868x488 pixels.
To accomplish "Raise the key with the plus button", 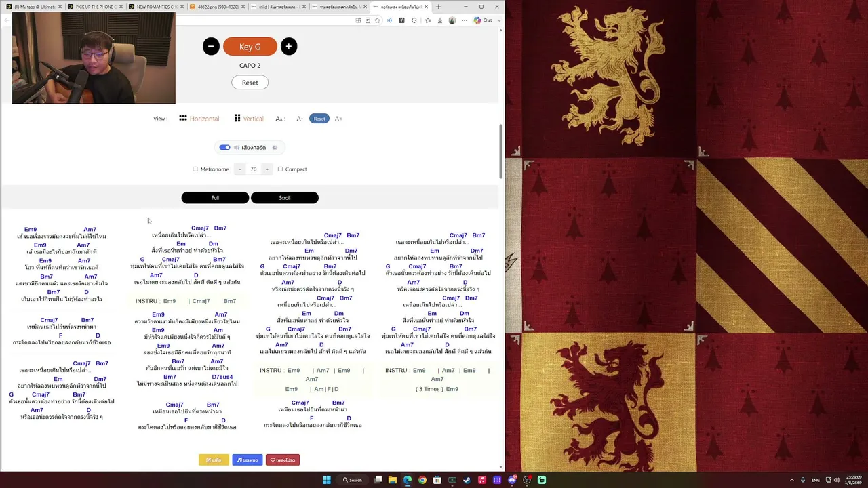I will [288, 46].
